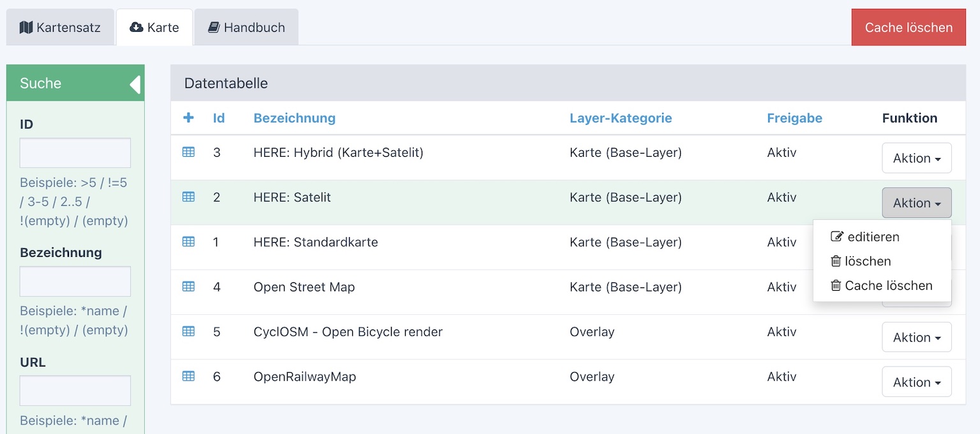Click the text CyclOSM - Open Bicycle render
980x434 pixels.
click(348, 331)
